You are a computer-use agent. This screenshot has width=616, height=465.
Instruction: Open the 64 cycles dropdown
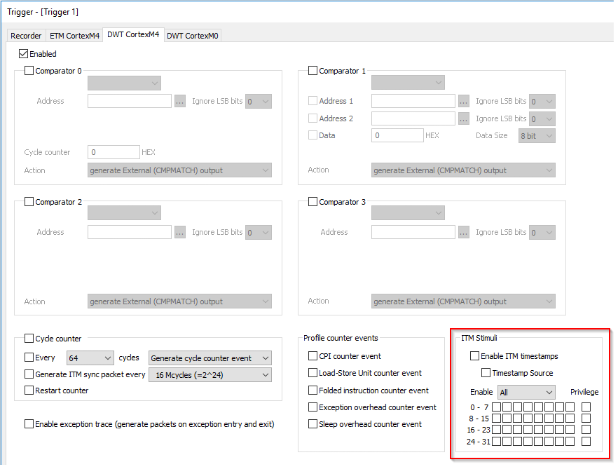click(x=87, y=357)
